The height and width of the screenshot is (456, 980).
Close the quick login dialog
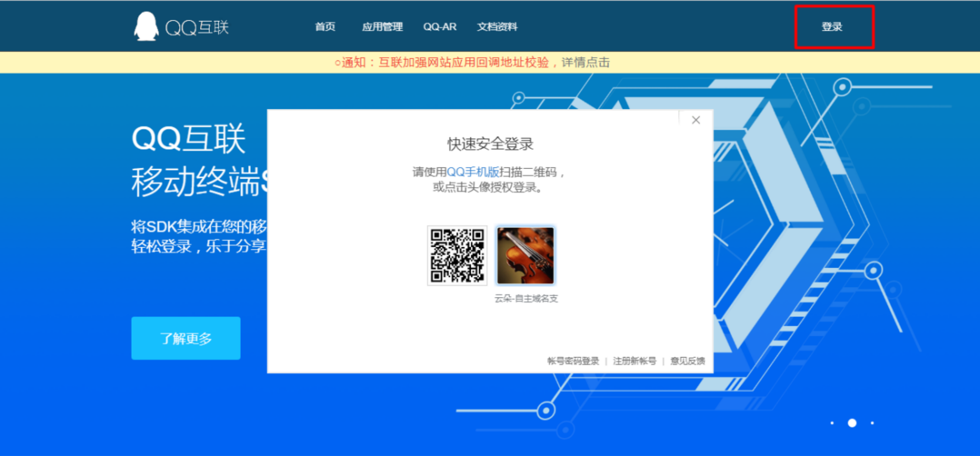click(696, 120)
